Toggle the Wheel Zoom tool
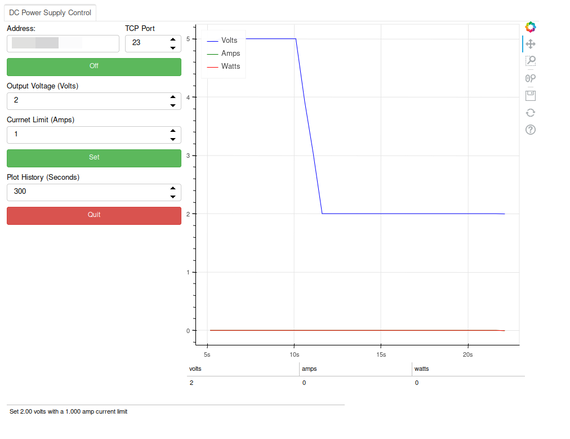This screenshot has width=570, height=439. 530,78
